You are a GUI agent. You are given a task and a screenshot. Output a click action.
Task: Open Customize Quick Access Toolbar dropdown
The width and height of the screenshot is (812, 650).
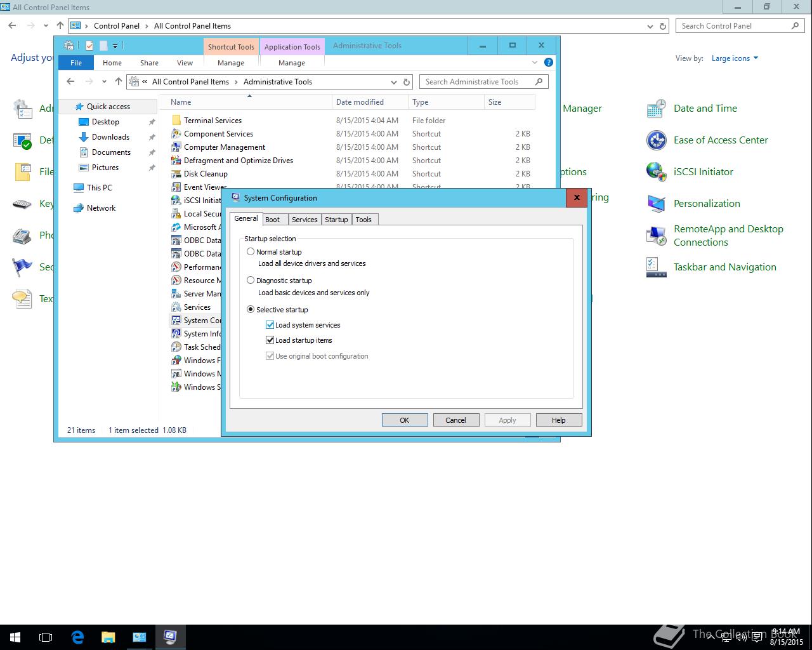(x=115, y=46)
